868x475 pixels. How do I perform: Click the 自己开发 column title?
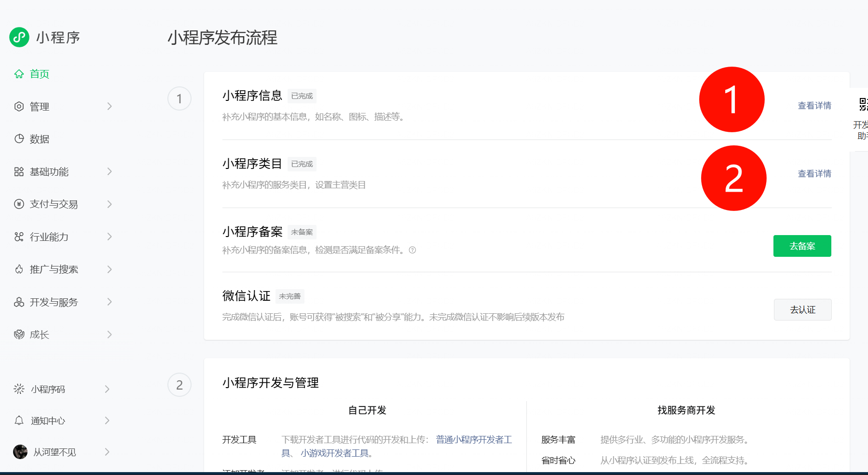tap(368, 410)
